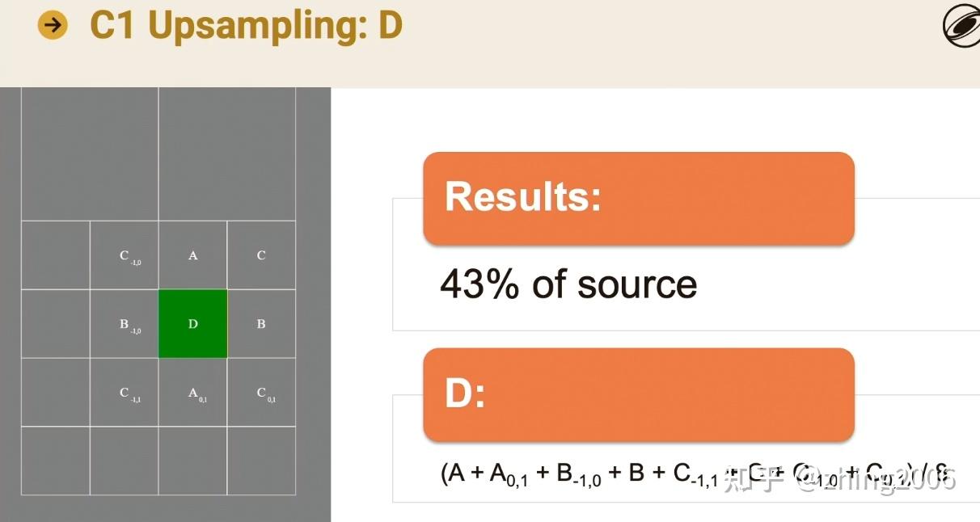Click the "43% of source" text
Image resolution: width=980 pixels, height=522 pixels.
pyautogui.click(x=568, y=284)
